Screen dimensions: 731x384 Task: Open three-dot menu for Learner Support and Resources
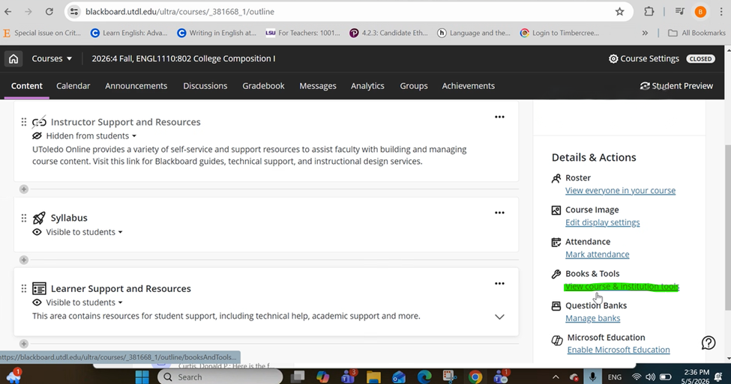[499, 283]
